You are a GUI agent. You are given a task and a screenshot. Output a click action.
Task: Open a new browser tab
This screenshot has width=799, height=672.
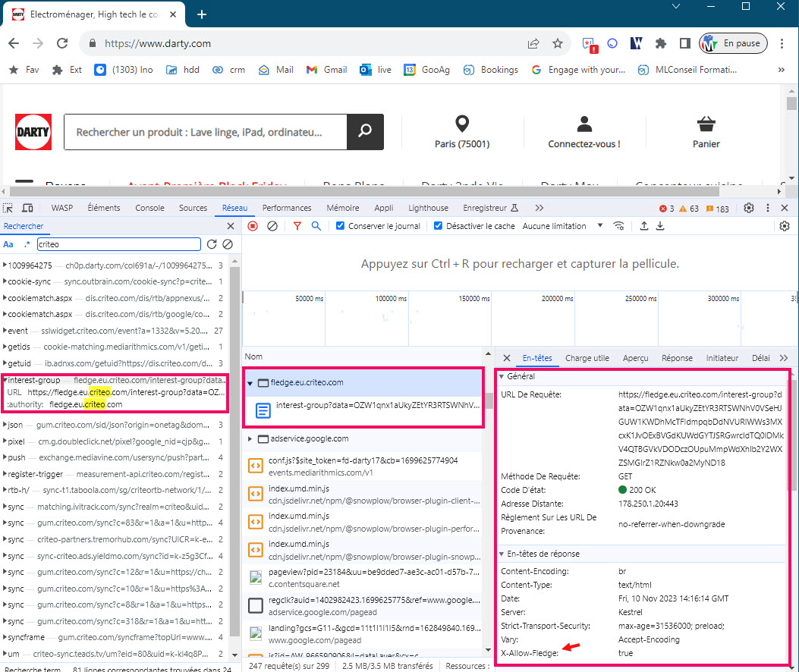tap(202, 14)
